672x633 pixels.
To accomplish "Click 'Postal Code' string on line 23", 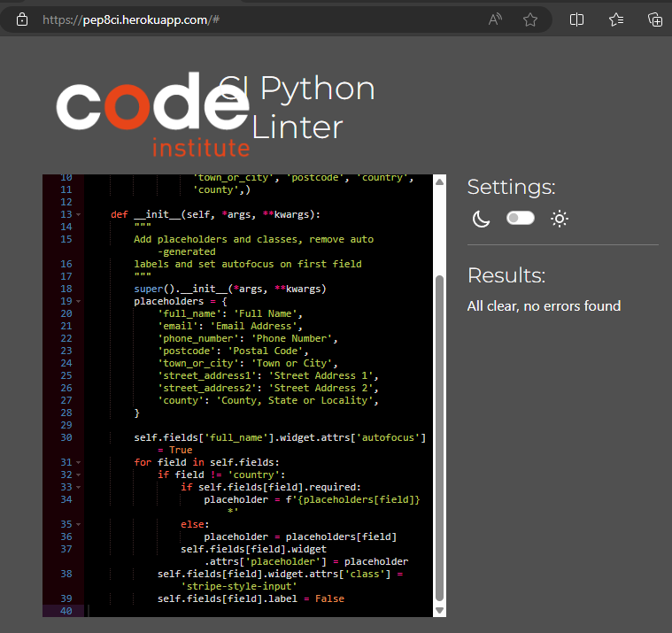I will (266, 351).
